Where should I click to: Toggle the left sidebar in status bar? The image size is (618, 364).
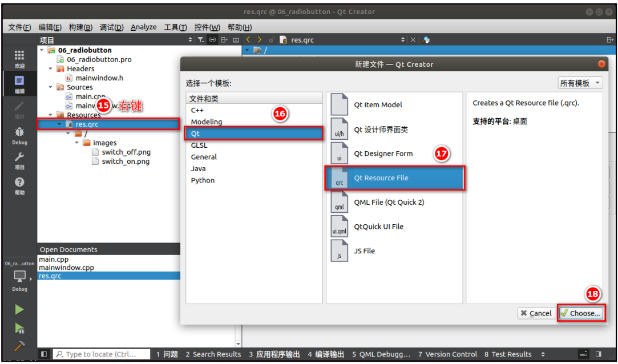[44, 354]
